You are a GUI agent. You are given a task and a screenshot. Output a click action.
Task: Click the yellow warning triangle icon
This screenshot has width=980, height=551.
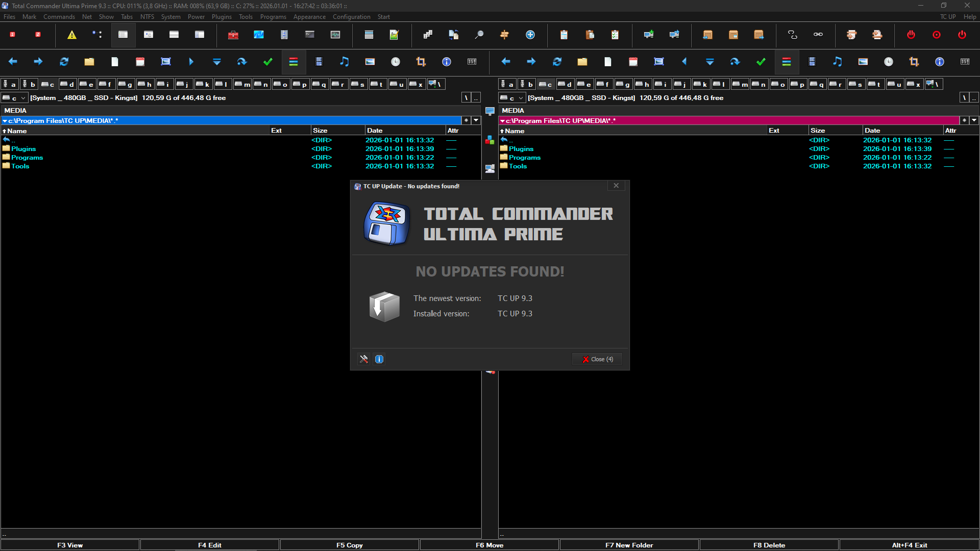pos(72,35)
